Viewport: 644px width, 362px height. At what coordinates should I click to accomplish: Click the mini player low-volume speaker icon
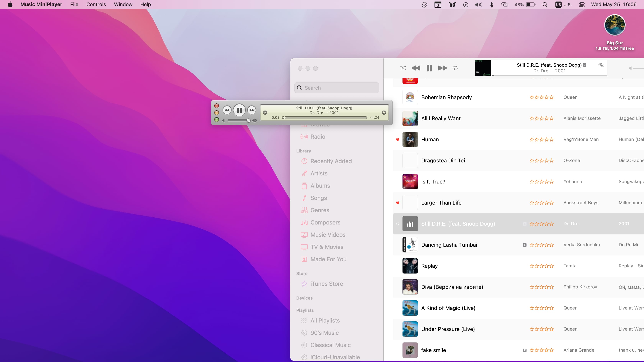[x=224, y=120]
